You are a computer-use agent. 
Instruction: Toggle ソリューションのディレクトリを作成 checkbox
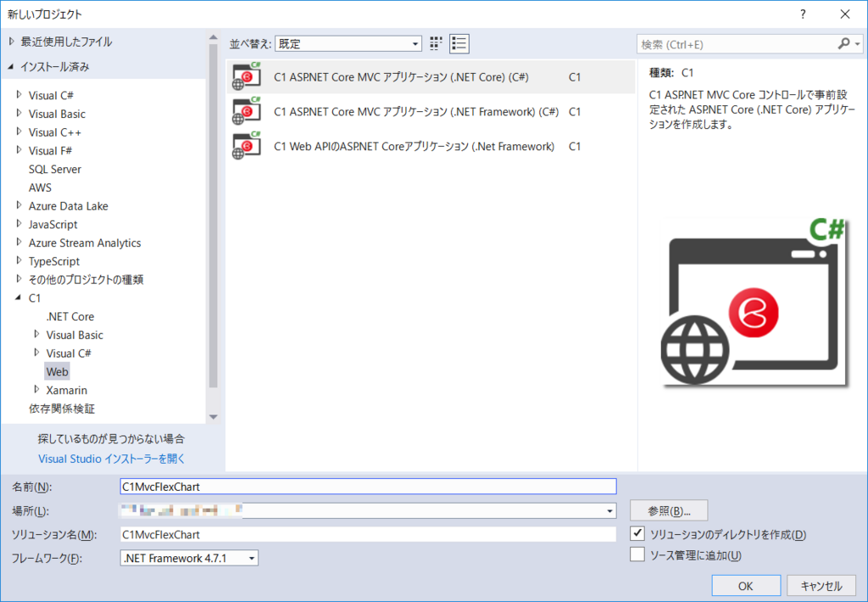637,534
